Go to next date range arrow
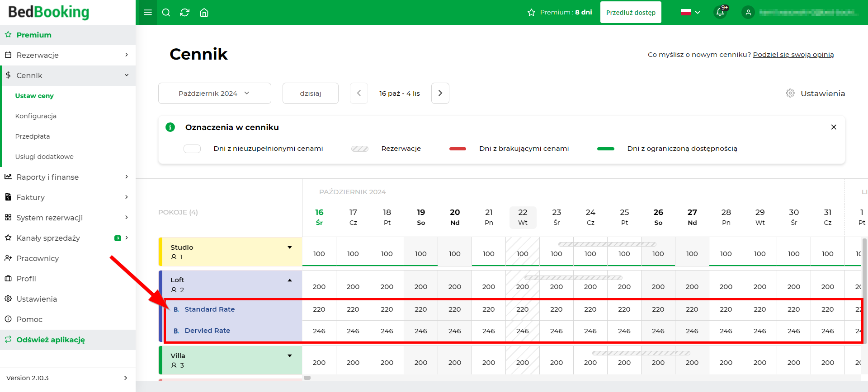The image size is (868, 392). coord(440,93)
